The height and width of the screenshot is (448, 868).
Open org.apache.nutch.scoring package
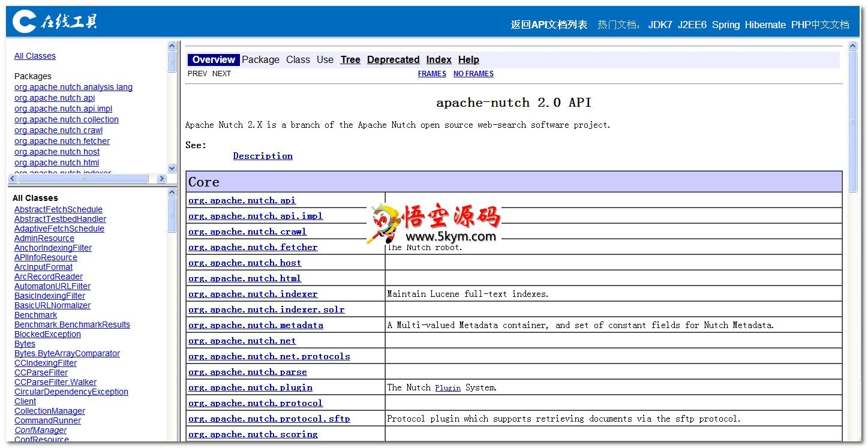[x=253, y=434]
